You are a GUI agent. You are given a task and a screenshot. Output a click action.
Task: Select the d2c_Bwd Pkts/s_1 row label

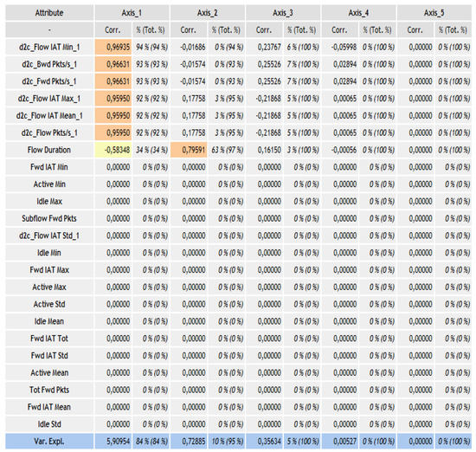(x=49, y=64)
